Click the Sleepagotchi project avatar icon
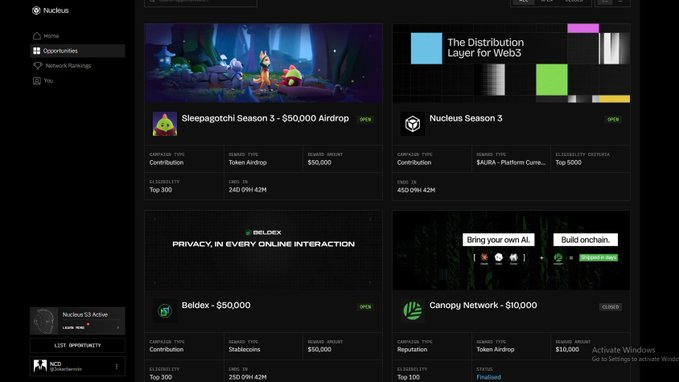 [165, 124]
